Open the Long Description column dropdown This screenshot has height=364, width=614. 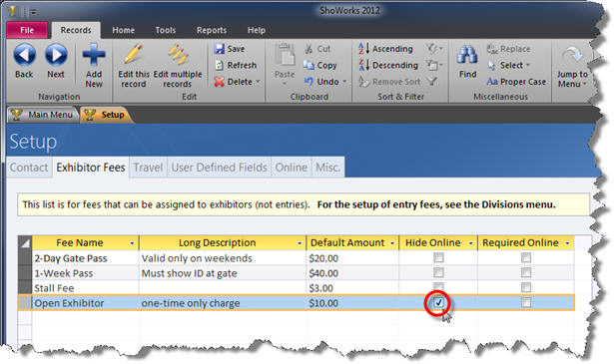pyautogui.click(x=300, y=243)
